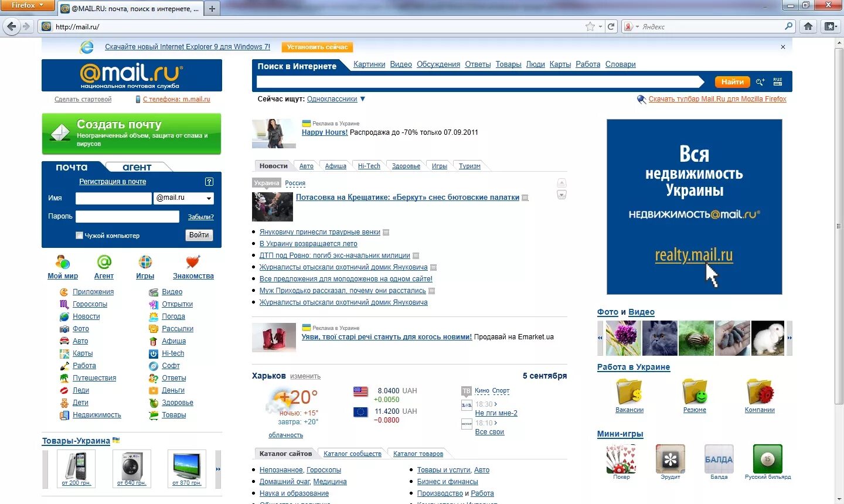Launch the Покер mini-game icon
Viewport: 844px width, 504px height.
[x=621, y=459]
